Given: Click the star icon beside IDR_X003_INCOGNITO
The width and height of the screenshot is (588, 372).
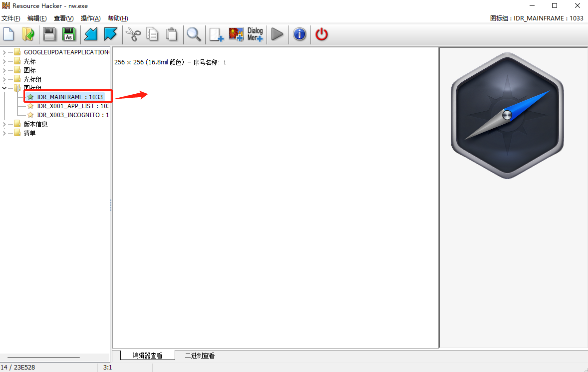Looking at the screenshot, I should click(31, 115).
